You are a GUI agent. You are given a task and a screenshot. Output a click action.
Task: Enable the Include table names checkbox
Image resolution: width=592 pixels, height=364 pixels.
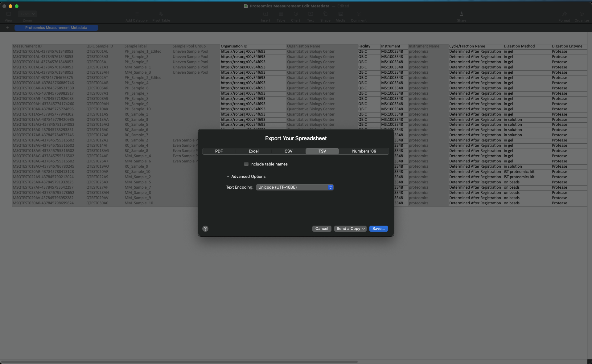point(246,164)
